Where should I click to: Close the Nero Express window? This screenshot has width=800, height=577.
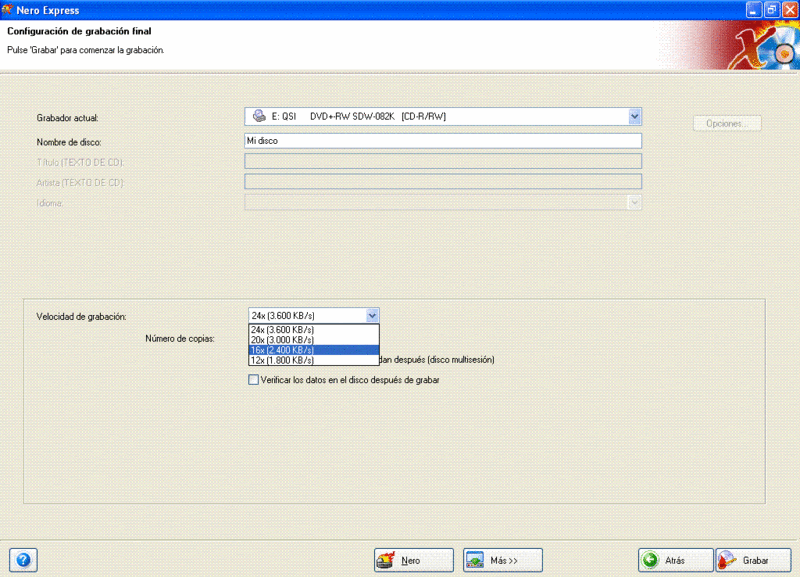tap(790, 10)
